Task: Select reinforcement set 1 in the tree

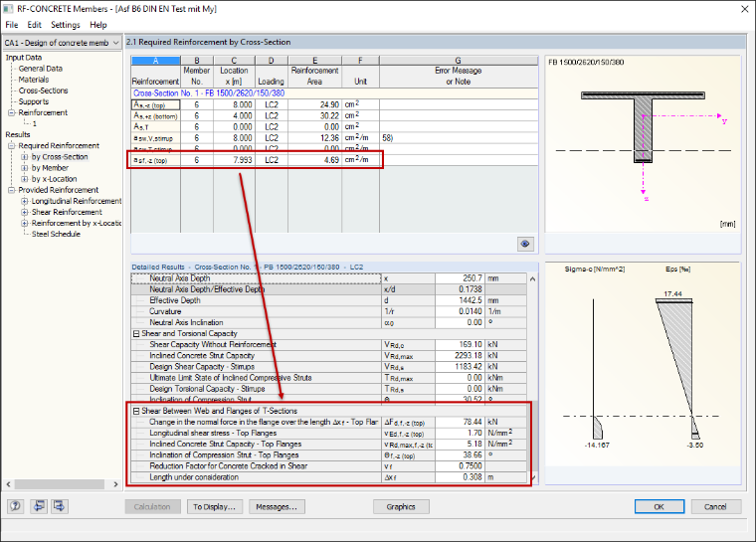Action: coord(34,124)
